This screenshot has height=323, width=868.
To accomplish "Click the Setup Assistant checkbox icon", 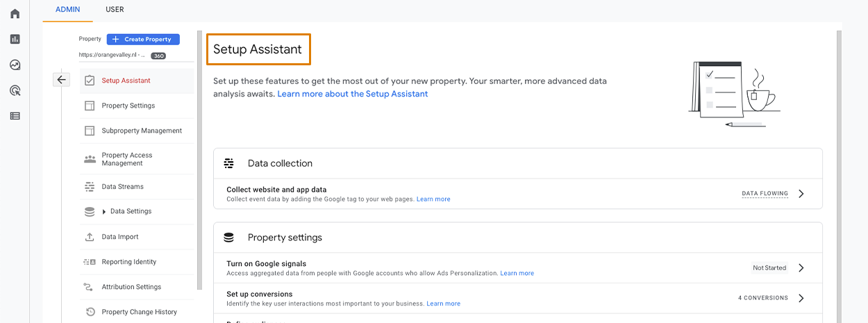I will point(90,81).
